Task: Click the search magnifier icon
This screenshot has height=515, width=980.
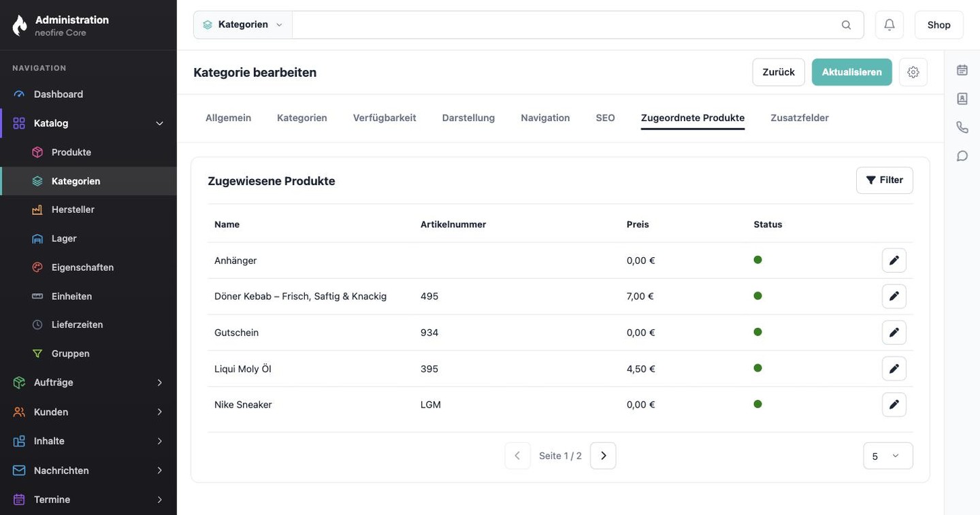Action: click(x=846, y=25)
